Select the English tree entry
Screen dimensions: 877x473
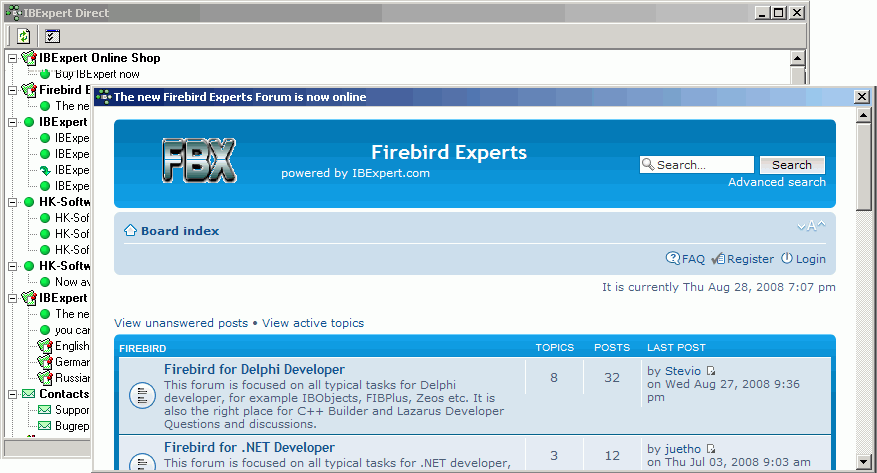pyautogui.click(x=72, y=346)
